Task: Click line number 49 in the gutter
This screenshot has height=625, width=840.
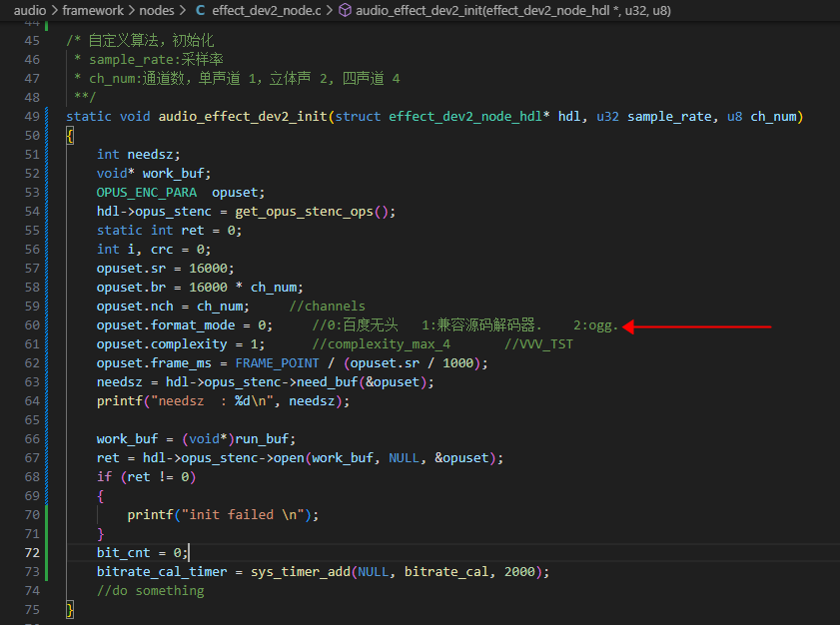Action: click(x=32, y=116)
